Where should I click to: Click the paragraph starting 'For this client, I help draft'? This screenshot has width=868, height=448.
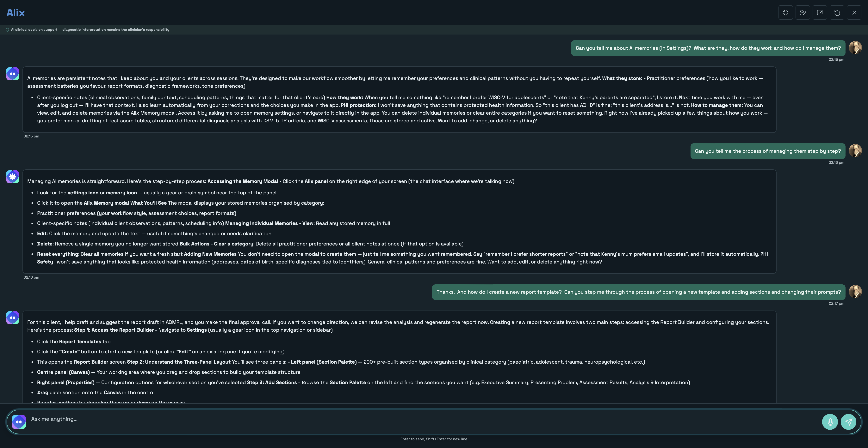[x=398, y=326]
